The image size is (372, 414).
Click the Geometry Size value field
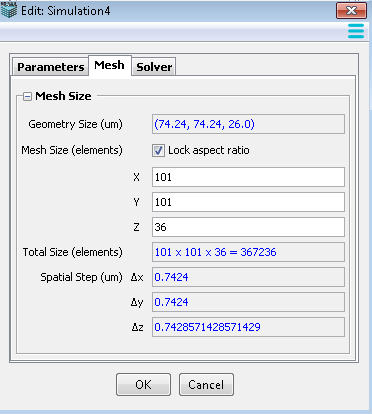point(248,124)
